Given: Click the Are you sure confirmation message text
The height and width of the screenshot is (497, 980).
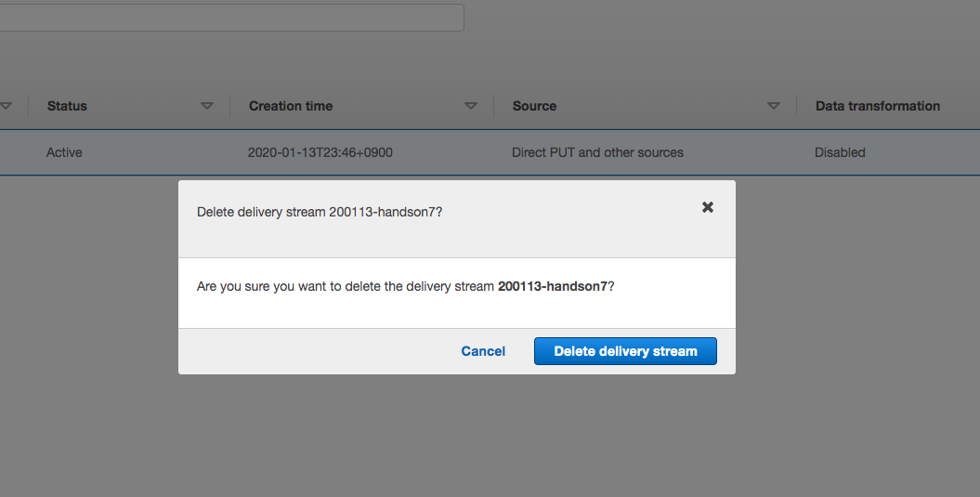Looking at the screenshot, I should pos(406,286).
